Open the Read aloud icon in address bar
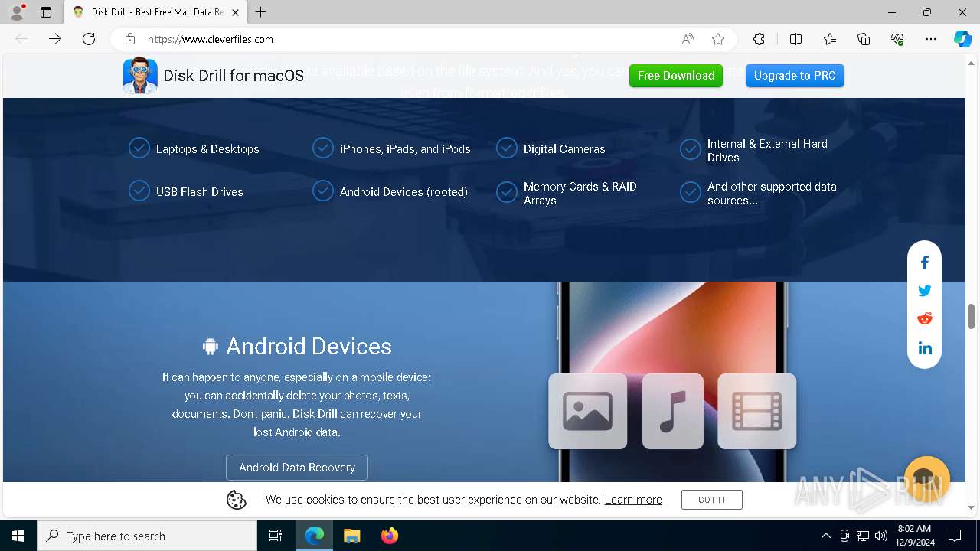This screenshot has height=551, width=980. point(688,39)
